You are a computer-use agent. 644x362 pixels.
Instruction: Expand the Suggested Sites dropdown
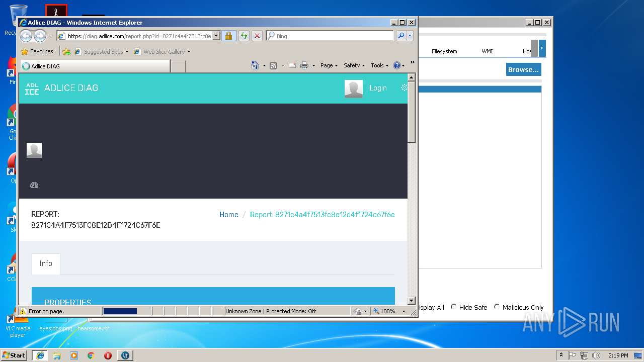[x=127, y=52]
